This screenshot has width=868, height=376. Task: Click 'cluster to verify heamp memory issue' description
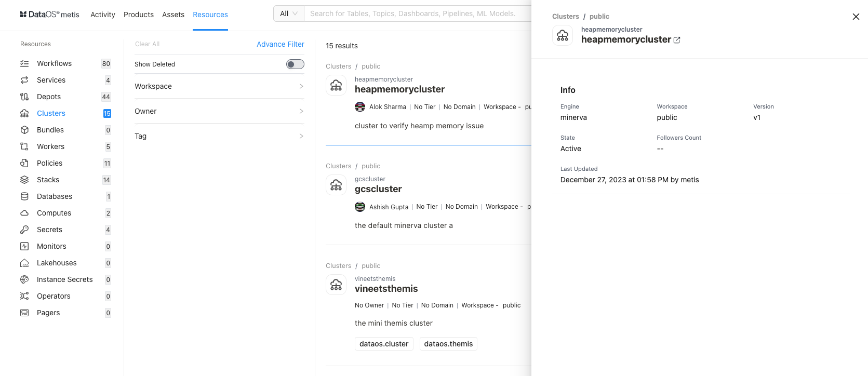tap(419, 126)
